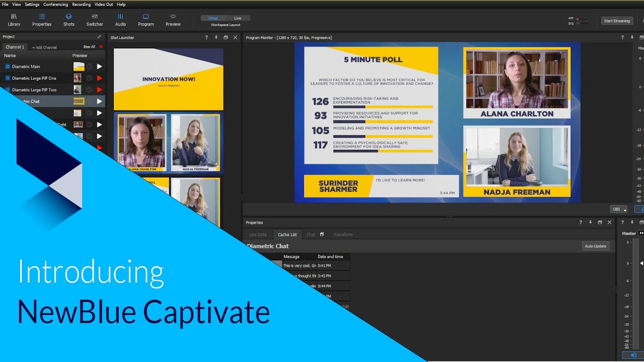The width and height of the screenshot is (644, 362).
Task: Toggle the Diametric Large PiP One check circle
Action: click(89, 78)
